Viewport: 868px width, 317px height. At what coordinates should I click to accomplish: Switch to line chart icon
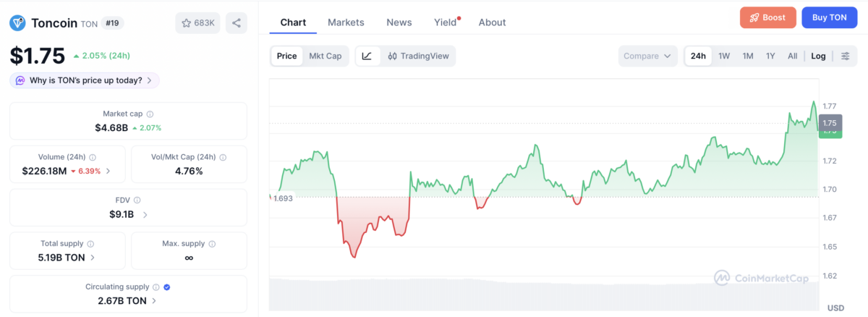tap(367, 56)
